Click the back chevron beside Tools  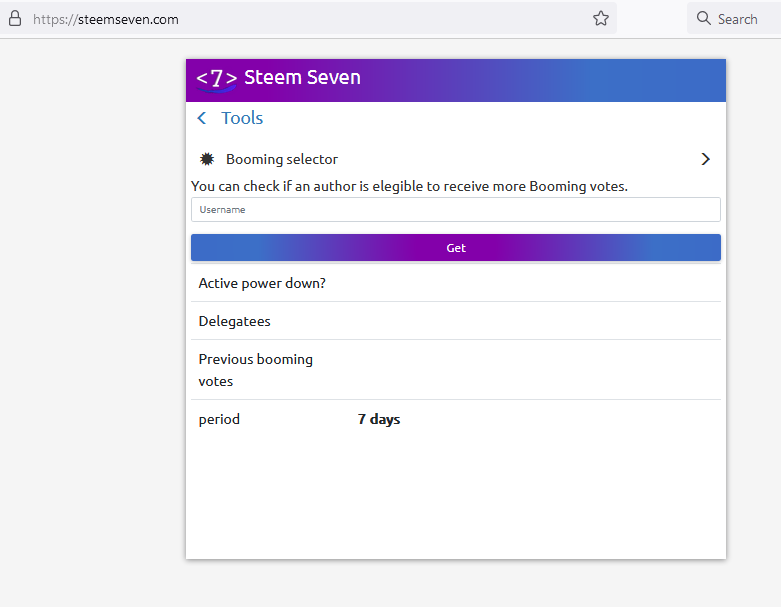coord(202,118)
